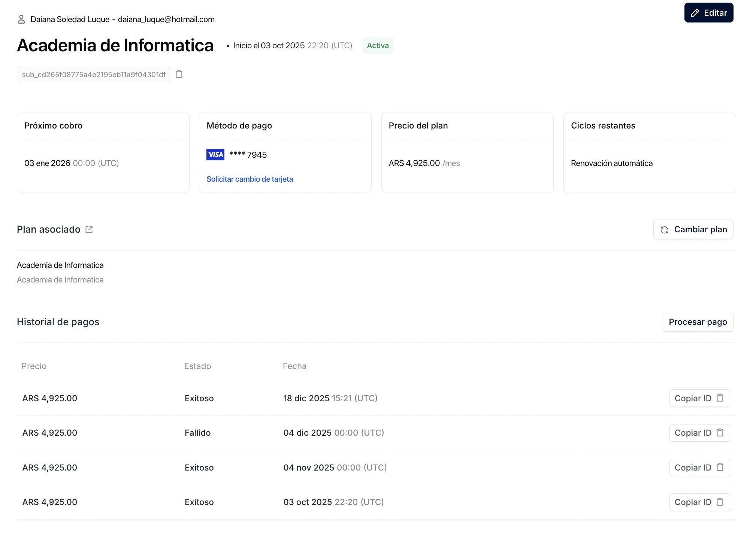Click the Fallido status in payment history

(x=198, y=433)
